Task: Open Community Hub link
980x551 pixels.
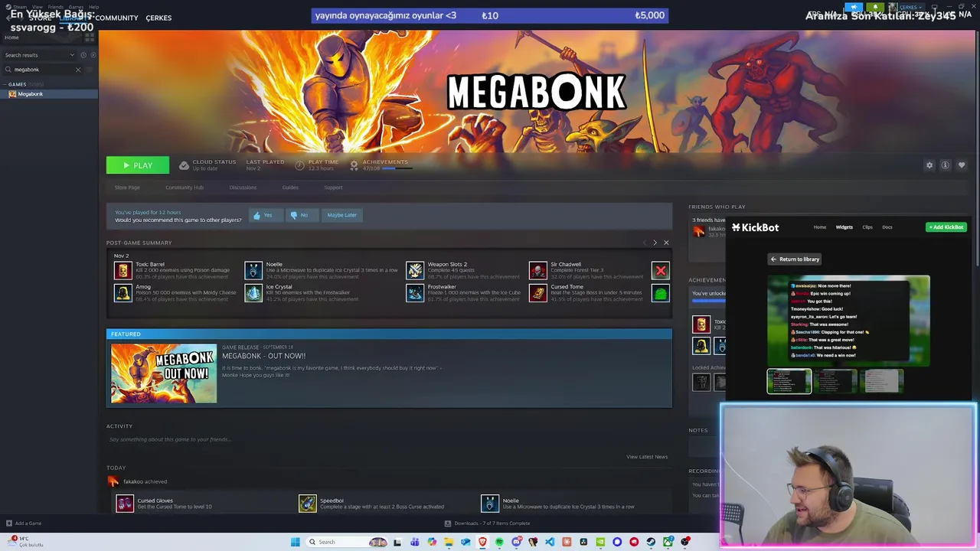Action: point(185,187)
